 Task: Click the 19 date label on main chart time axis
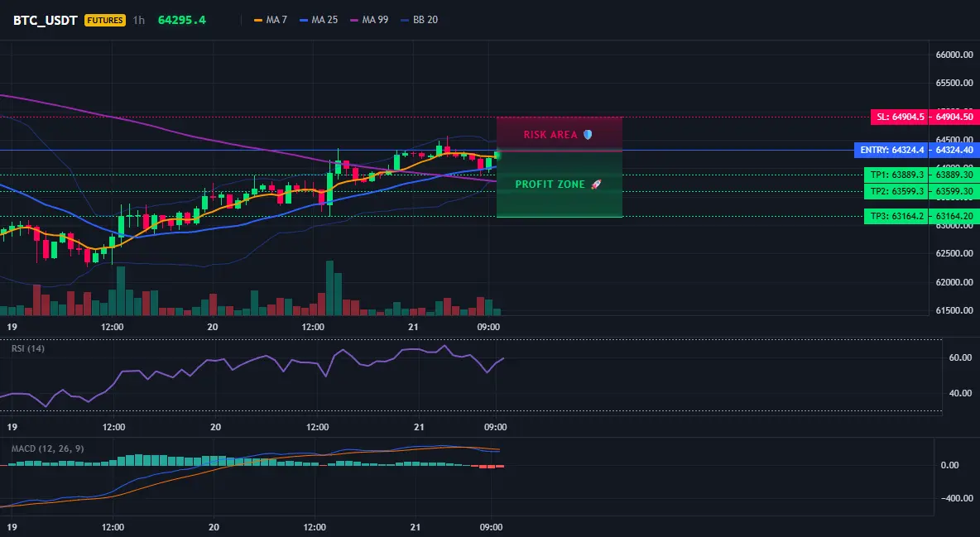pyautogui.click(x=12, y=327)
